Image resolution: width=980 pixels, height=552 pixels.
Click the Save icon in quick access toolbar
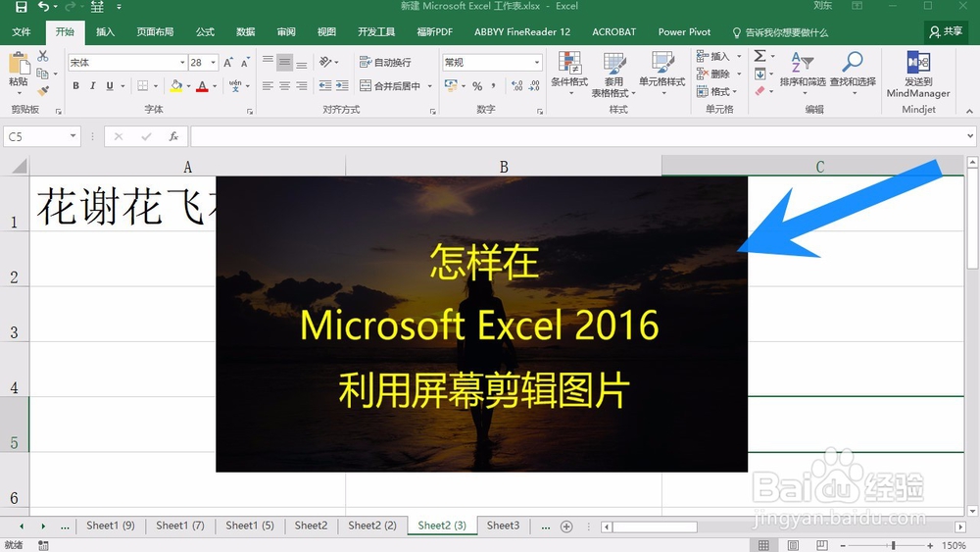21,7
